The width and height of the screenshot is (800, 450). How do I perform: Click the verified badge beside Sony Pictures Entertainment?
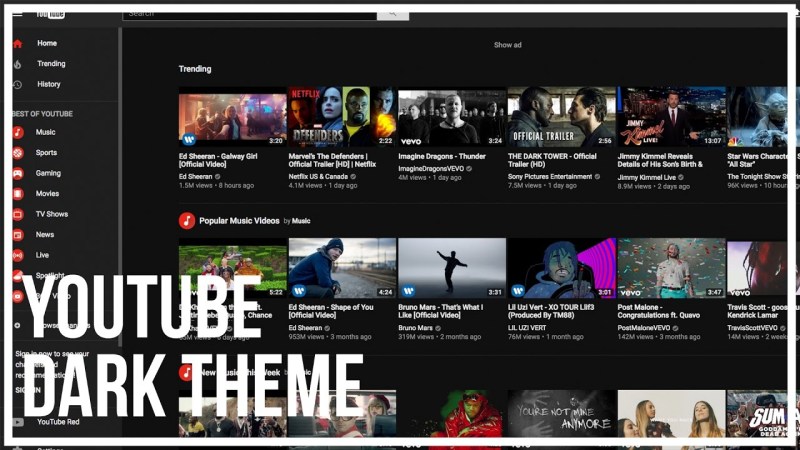(x=597, y=177)
